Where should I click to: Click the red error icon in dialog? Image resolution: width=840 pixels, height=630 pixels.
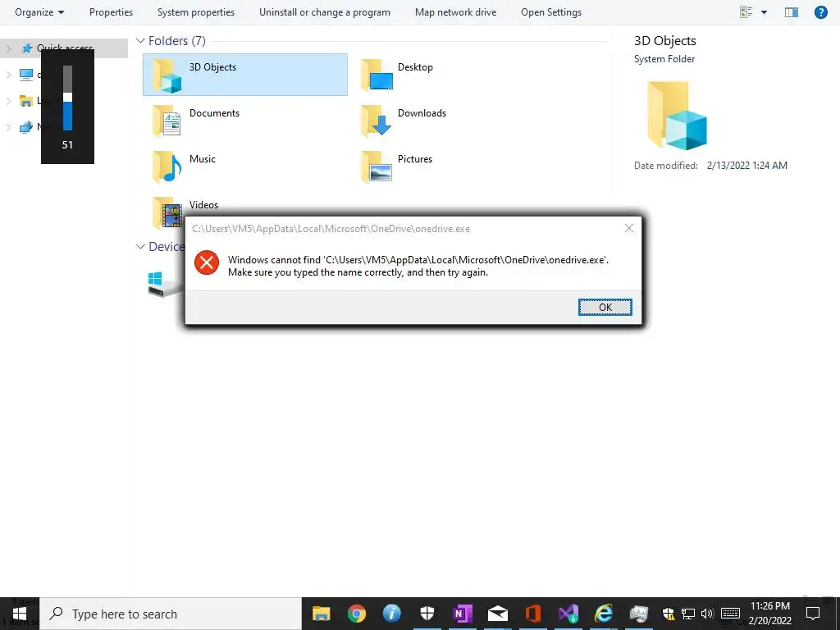(206, 262)
